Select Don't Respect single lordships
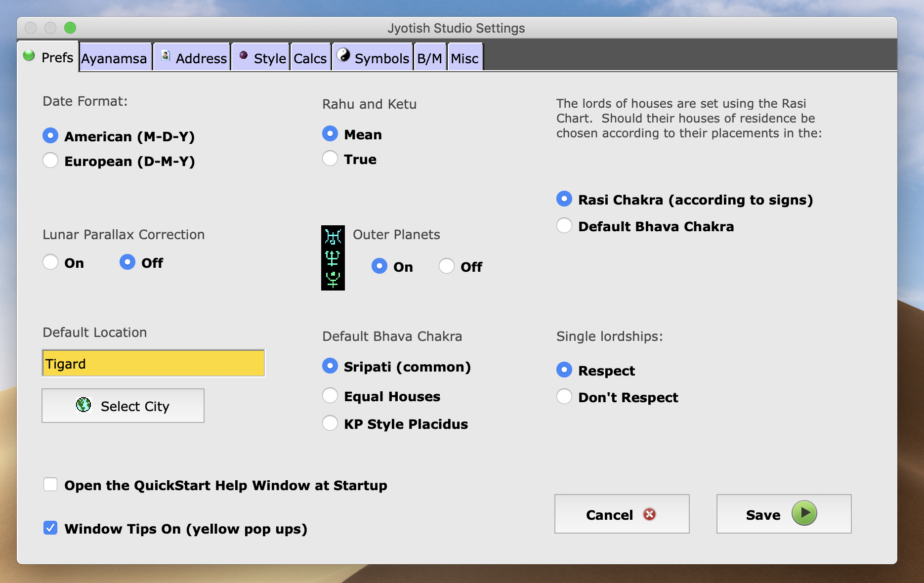The height and width of the screenshot is (583, 924). click(x=564, y=397)
